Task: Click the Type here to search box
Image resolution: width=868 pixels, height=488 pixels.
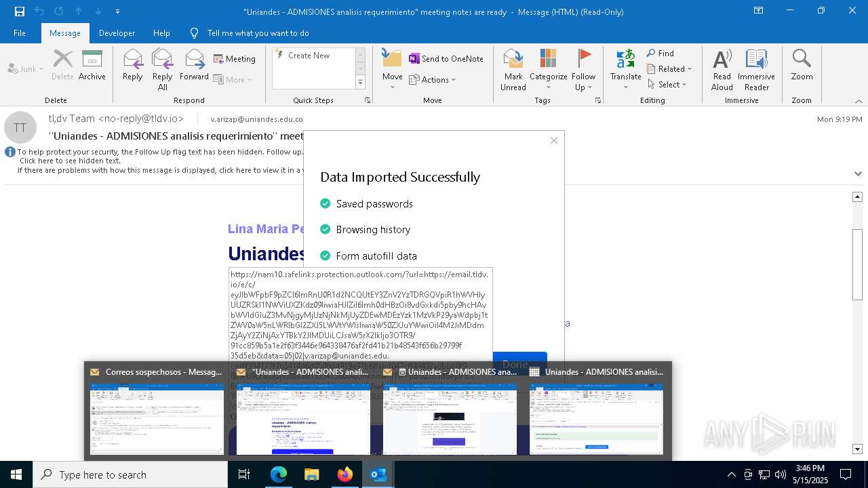Action: (x=130, y=474)
